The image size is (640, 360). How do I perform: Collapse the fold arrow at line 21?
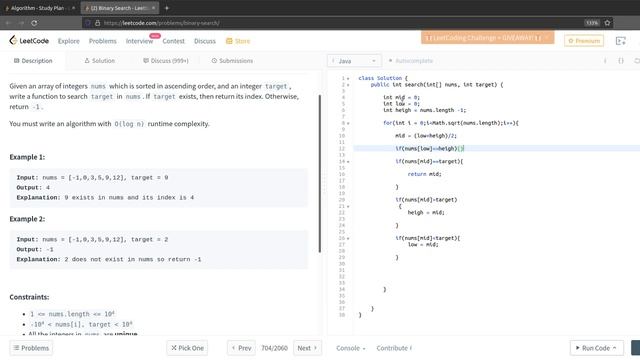[x=348, y=207]
